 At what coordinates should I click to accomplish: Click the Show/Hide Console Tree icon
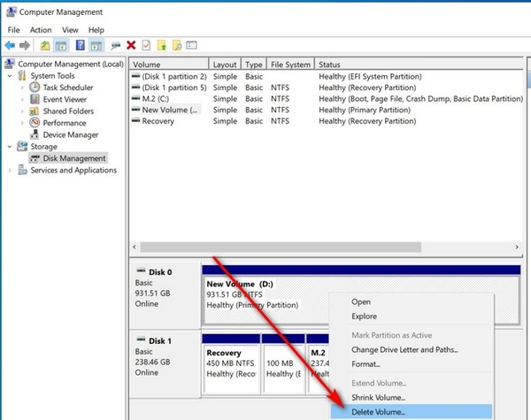point(61,45)
